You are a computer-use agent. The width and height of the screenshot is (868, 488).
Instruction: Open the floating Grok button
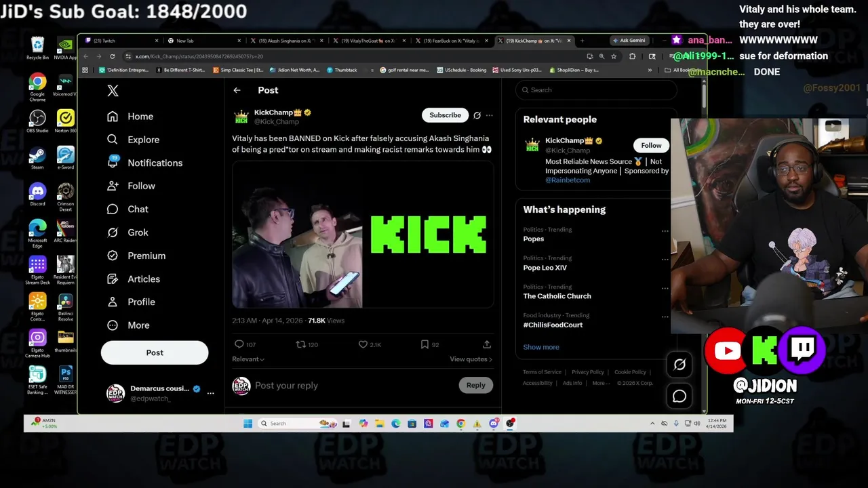coord(679,365)
